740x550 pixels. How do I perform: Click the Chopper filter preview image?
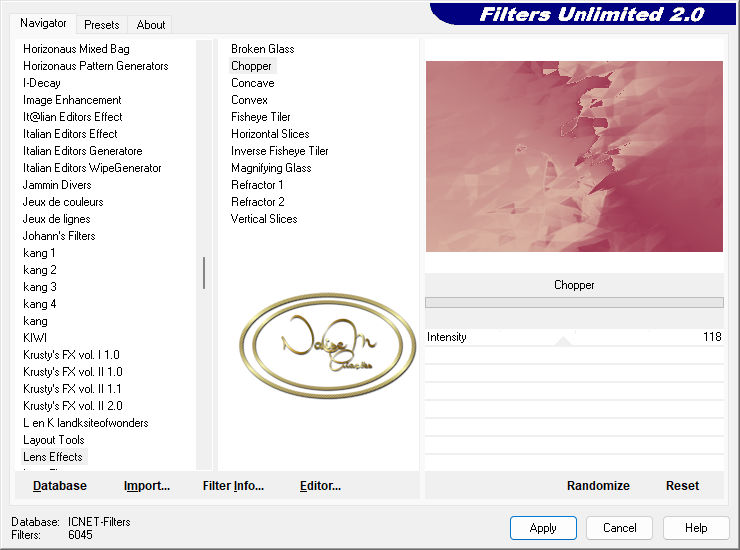point(574,156)
